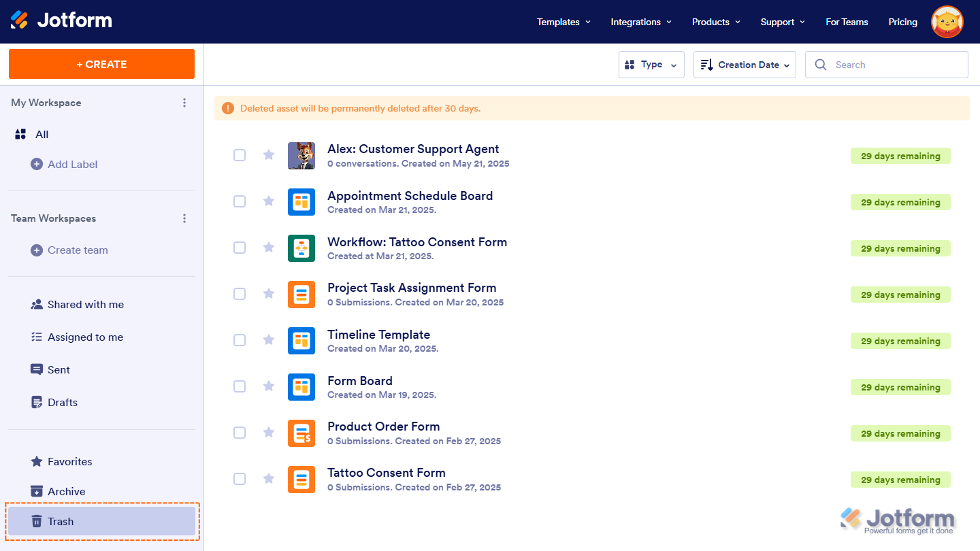Click the Archive box icon
Viewport: 980px width, 551px height.
(x=37, y=491)
